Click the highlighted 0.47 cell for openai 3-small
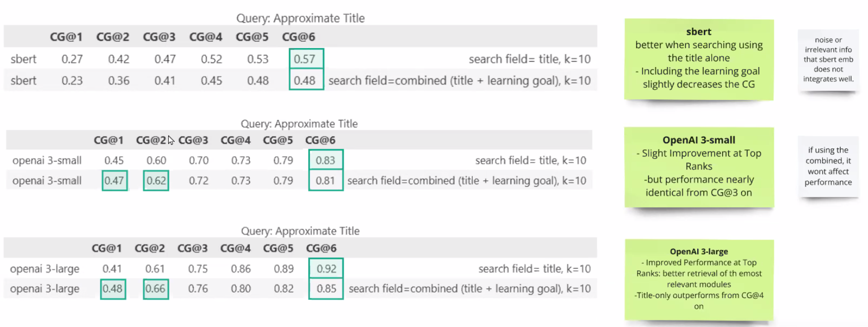This screenshot has width=868, height=327. (114, 181)
